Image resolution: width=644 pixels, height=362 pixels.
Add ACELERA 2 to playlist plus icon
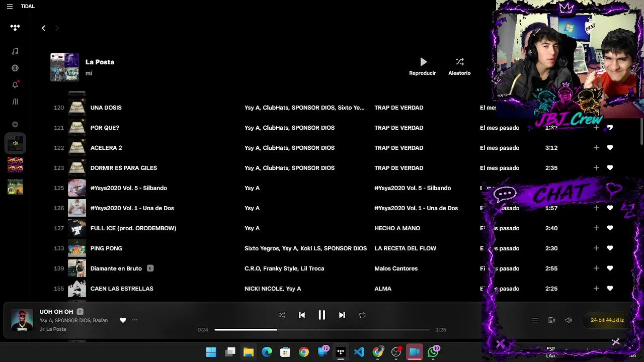click(x=596, y=148)
